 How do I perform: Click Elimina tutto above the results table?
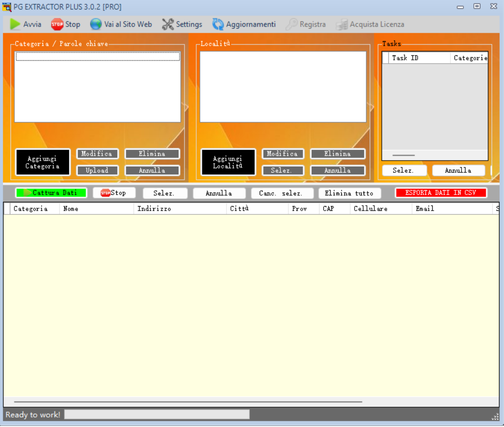tap(349, 193)
